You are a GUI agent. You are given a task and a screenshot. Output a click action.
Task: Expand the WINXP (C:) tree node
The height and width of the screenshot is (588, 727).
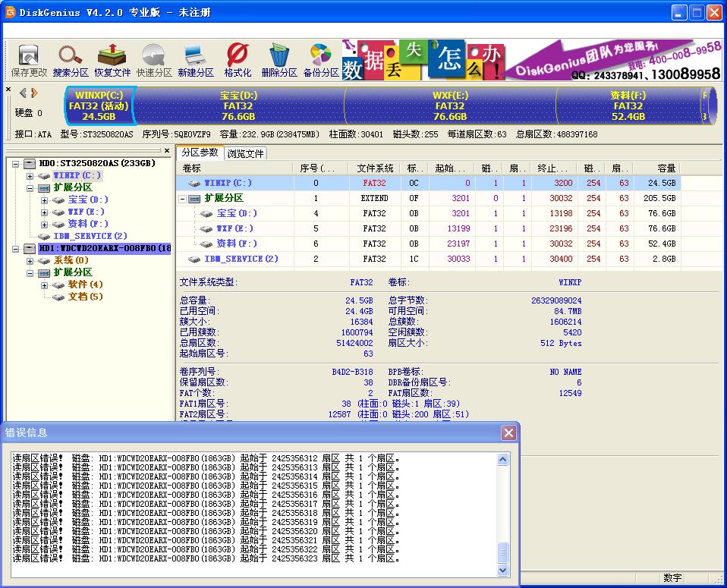[30, 176]
